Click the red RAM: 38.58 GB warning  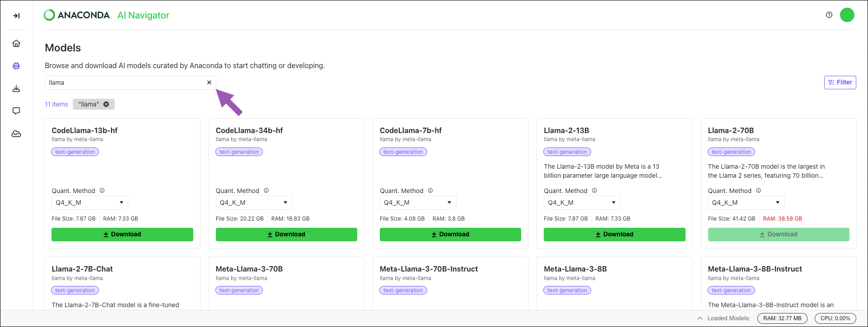coord(783,219)
